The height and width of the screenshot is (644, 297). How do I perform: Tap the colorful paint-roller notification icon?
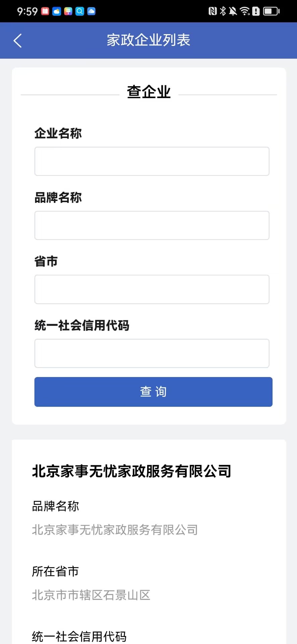(68, 11)
